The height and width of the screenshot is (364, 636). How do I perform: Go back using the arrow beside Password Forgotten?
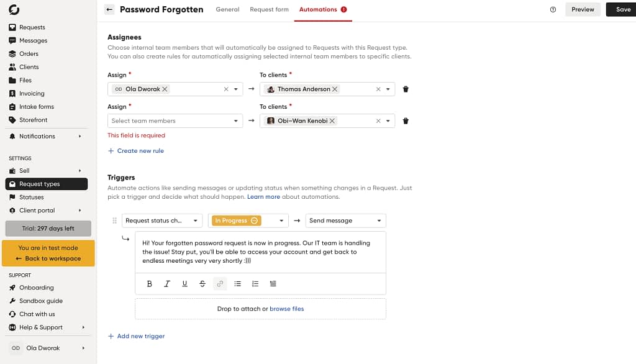pyautogui.click(x=109, y=9)
